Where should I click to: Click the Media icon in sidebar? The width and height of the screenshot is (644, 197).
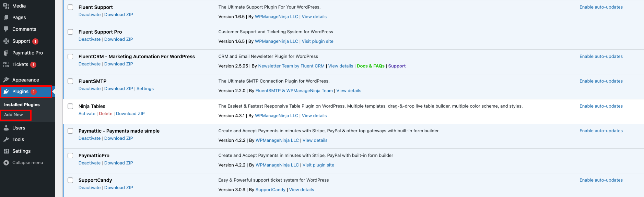pos(6,6)
